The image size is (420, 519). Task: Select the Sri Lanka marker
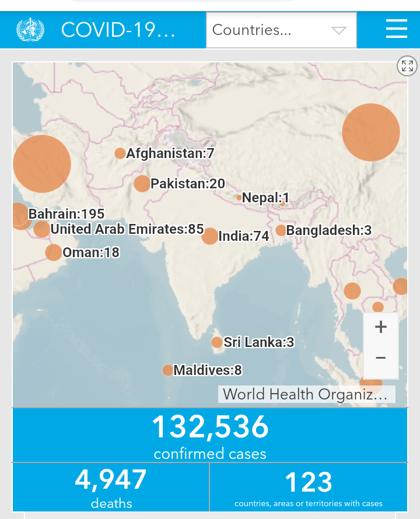pyautogui.click(x=217, y=342)
